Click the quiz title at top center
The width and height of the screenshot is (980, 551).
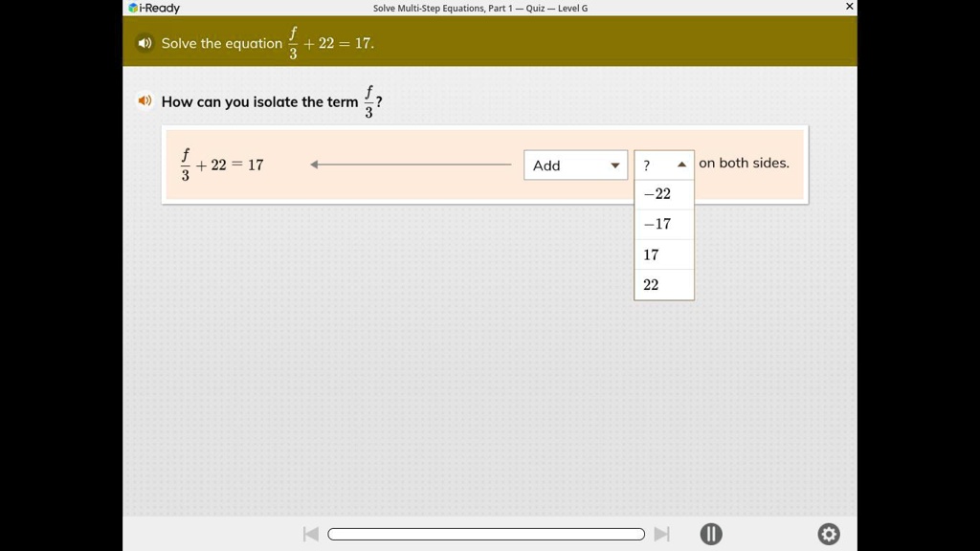(x=479, y=8)
